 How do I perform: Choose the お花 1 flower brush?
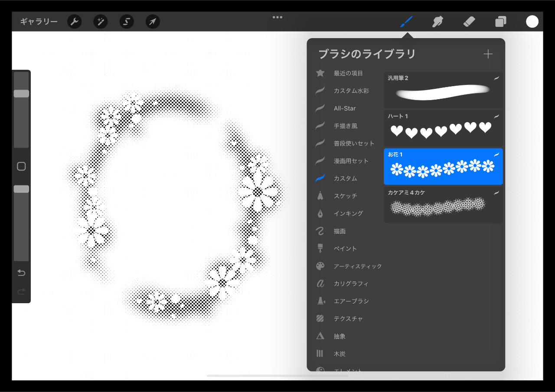pyautogui.click(x=443, y=166)
